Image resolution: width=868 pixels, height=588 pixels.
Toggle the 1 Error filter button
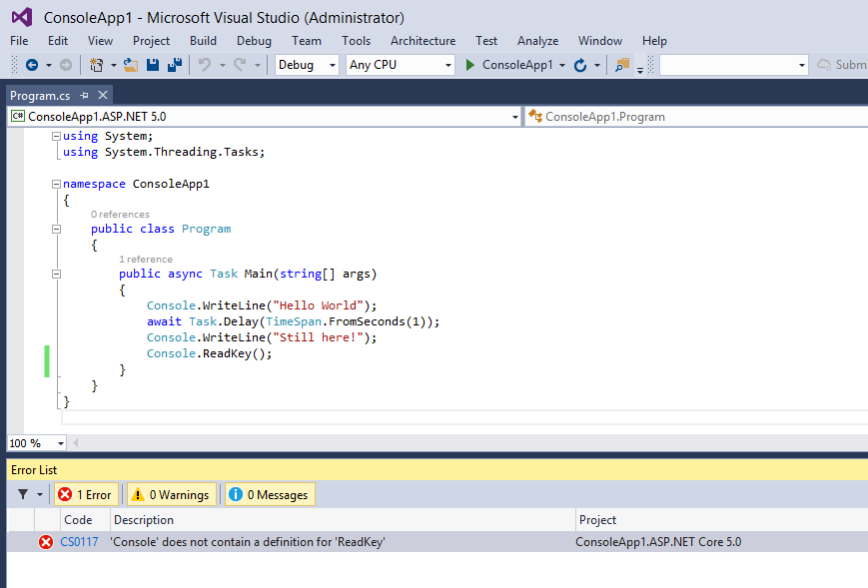86,494
